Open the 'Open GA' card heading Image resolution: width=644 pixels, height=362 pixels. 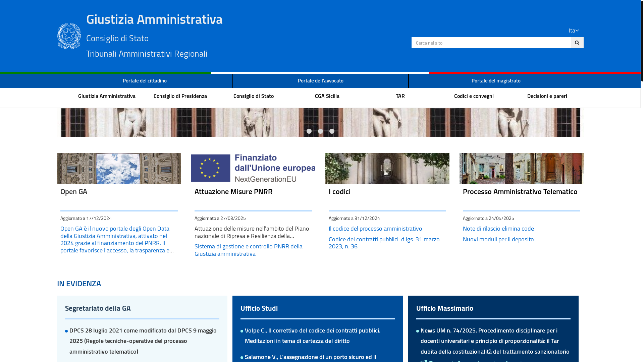click(x=74, y=191)
